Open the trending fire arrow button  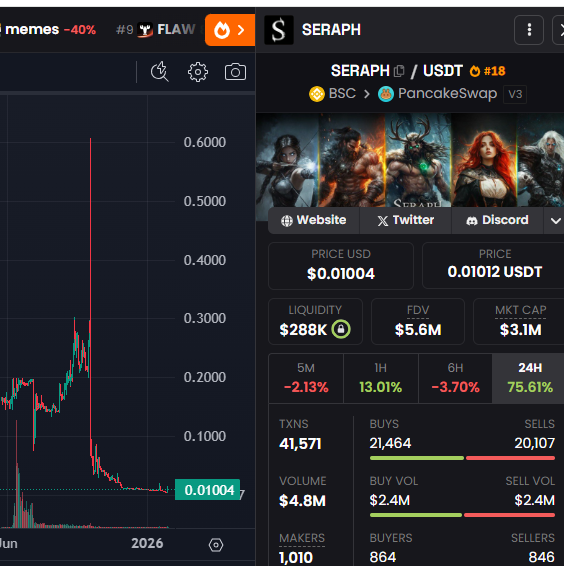(x=230, y=30)
